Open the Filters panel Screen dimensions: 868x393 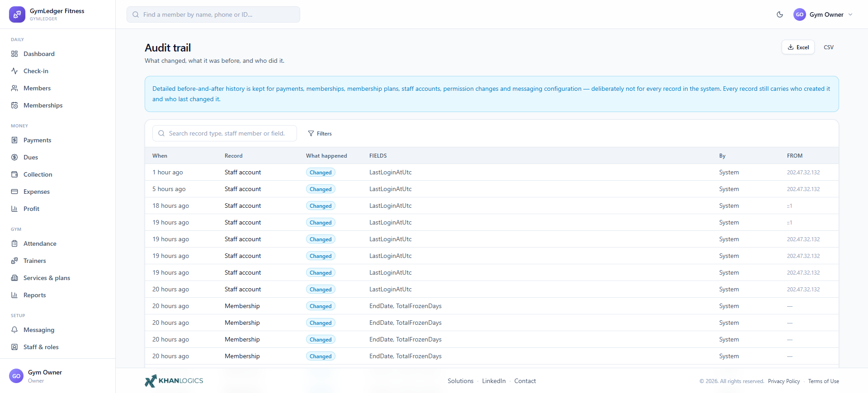tap(320, 133)
